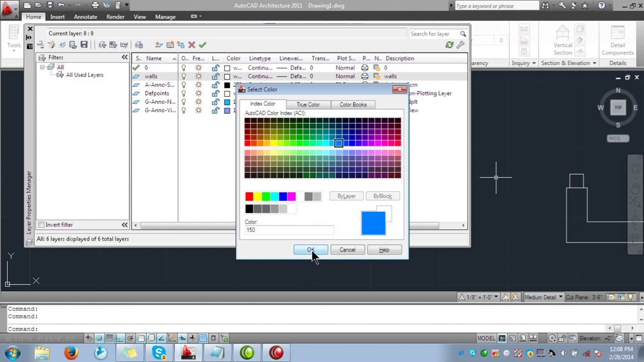Open the View ribbon tab
This screenshot has width=644, height=362.
139,17
